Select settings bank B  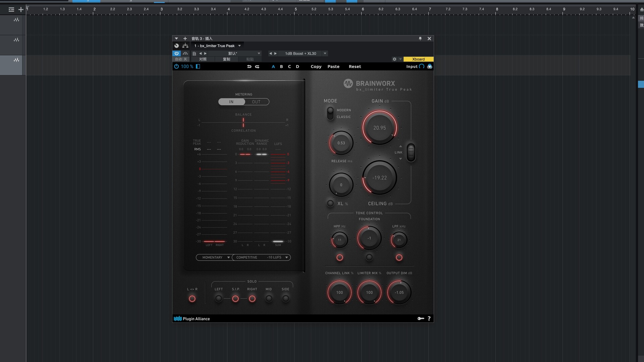[x=281, y=67]
